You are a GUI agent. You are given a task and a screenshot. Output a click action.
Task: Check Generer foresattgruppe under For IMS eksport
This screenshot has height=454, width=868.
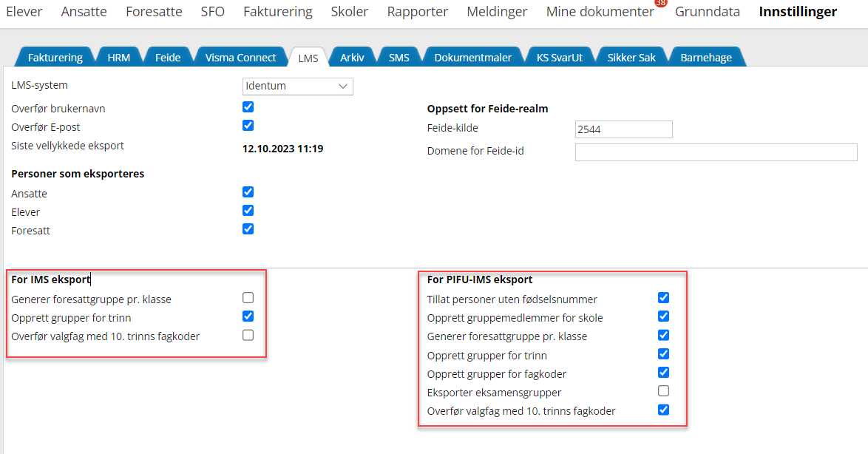tap(248, 298)
